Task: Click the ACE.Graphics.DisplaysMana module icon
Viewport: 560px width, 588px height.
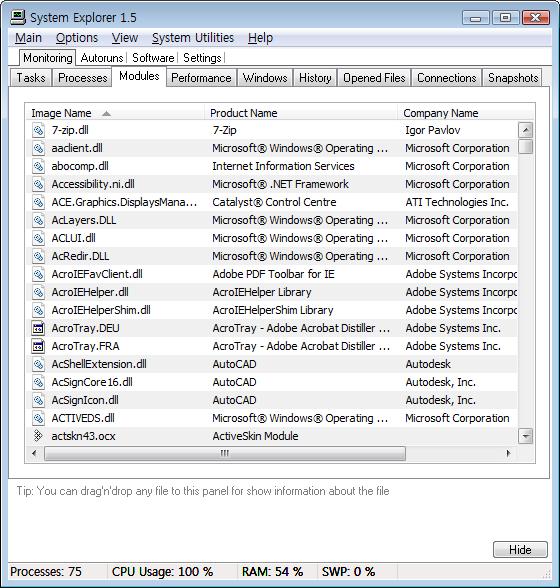Action: pyautogui.click(x=38, y=202)
